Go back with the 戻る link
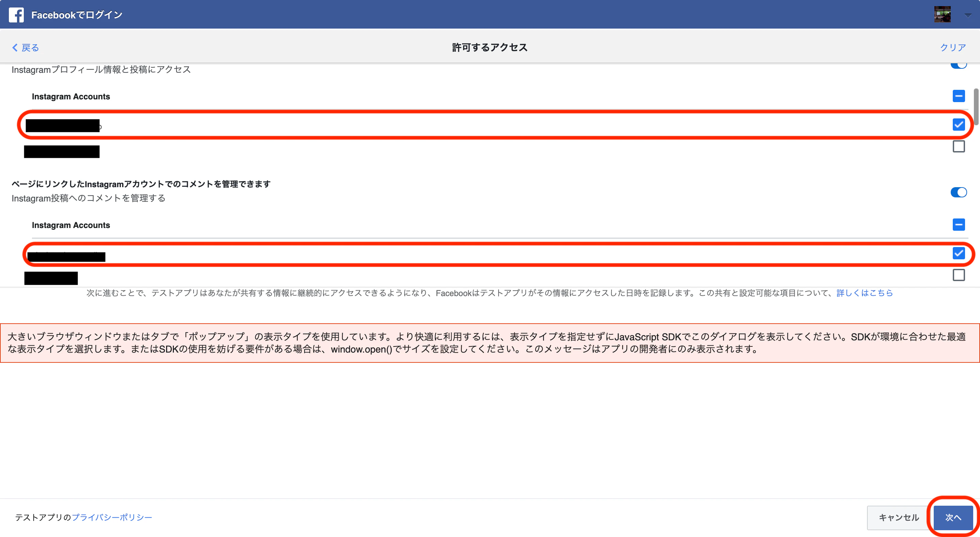Screen dimensions: 980x537 (26, 48)
